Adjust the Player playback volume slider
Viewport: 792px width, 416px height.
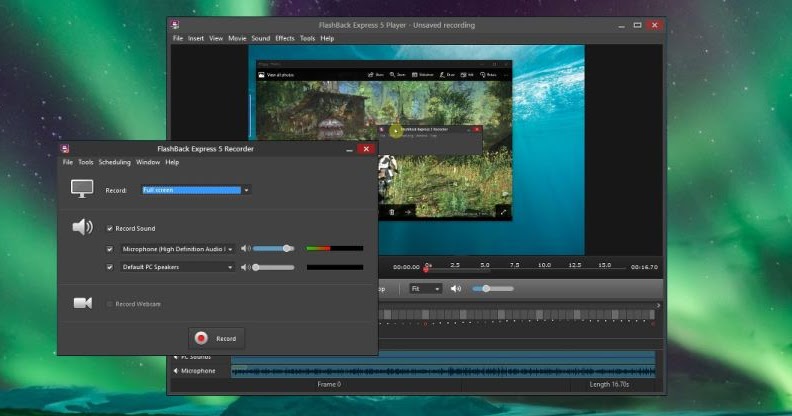coord(493,288)
